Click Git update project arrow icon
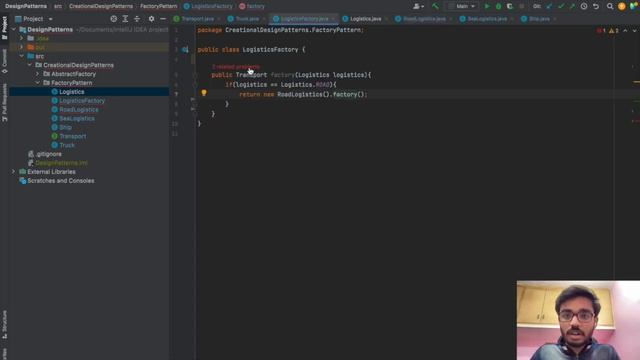Screen dimensions: 640x360 point(549,6)
